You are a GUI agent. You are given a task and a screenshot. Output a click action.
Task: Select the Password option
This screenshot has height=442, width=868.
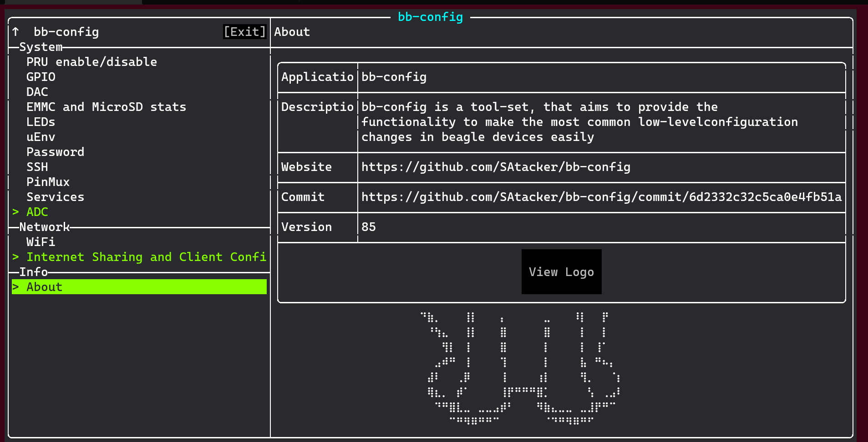55,152
